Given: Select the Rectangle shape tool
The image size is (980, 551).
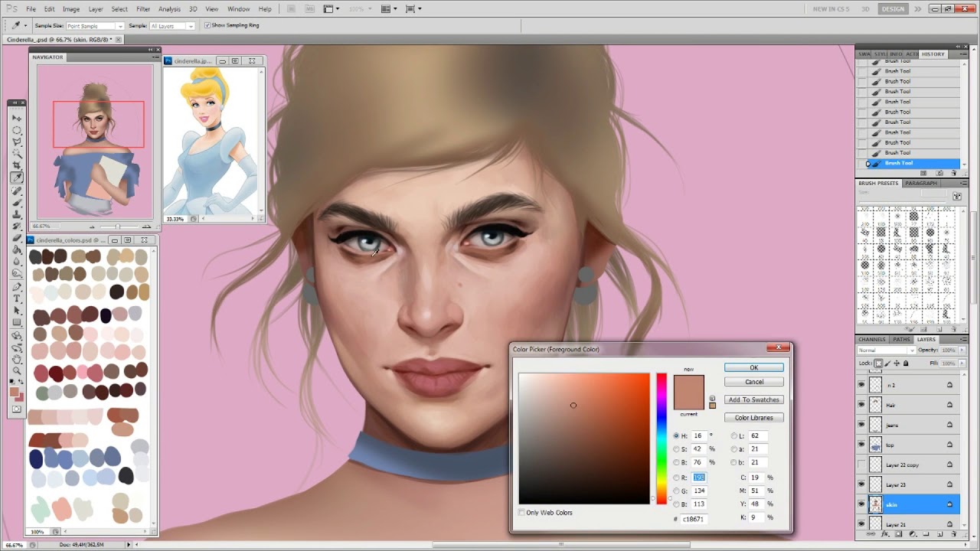Looking at the screenshot, I should pyautogui.click(x=16, y=321).
